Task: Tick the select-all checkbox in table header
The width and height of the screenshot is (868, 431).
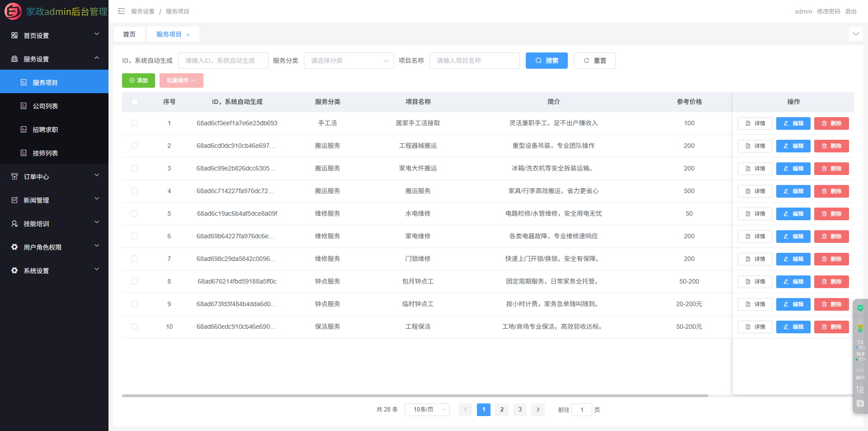Action: coord(134,102)
